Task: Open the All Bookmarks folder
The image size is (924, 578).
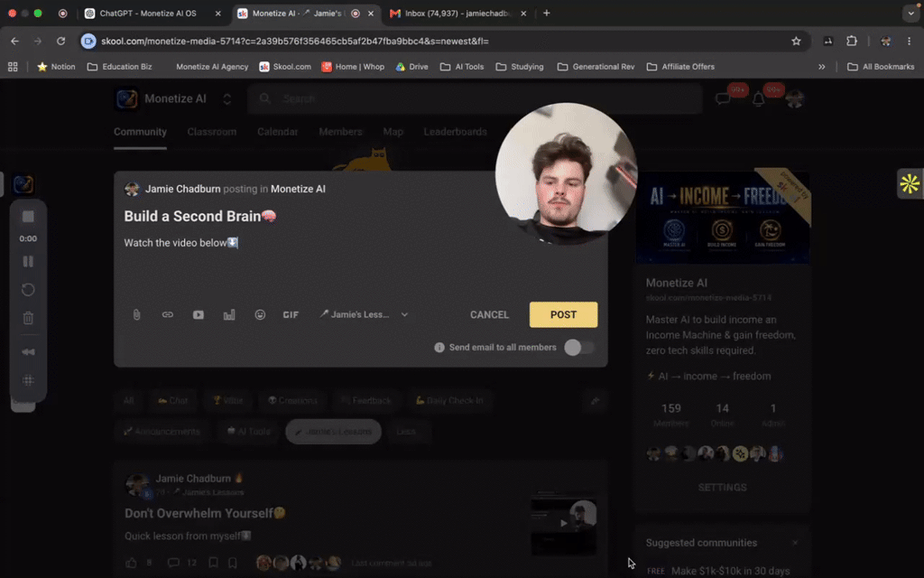Action: [881, 67]
